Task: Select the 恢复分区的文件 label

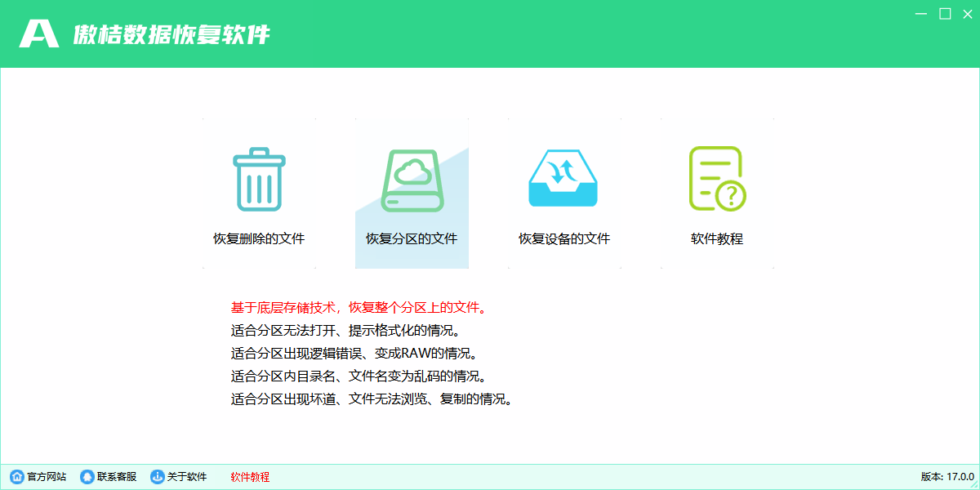Action: [412, 238]
